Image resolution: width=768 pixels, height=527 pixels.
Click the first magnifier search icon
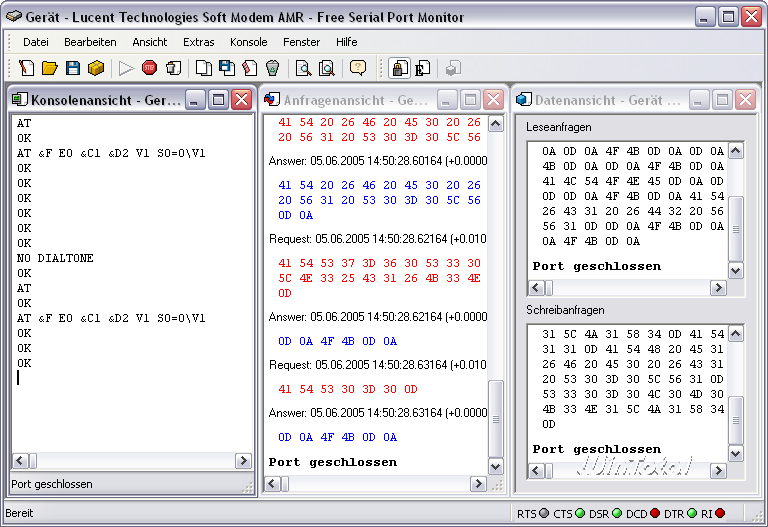point(303,68)
